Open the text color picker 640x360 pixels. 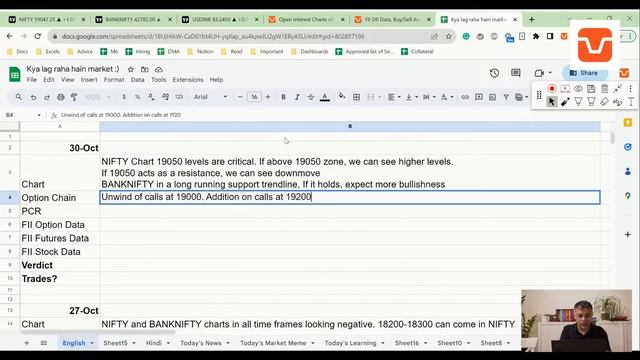tap(325, 97)
